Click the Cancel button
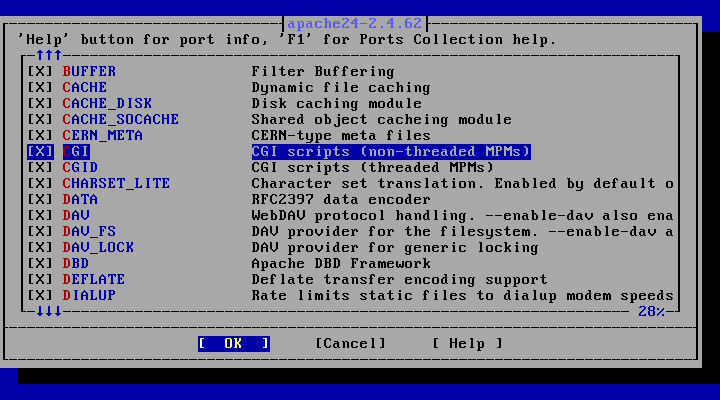The height and width of the screenshot is (400, 720). coord(350,344)
